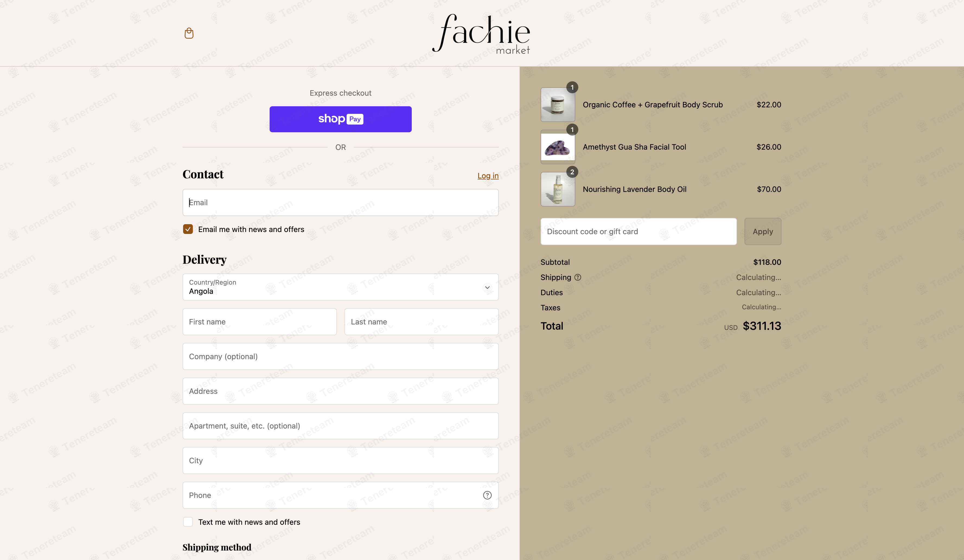
Task: Uncheck Email me with news and offers
Action: point(188,229)
